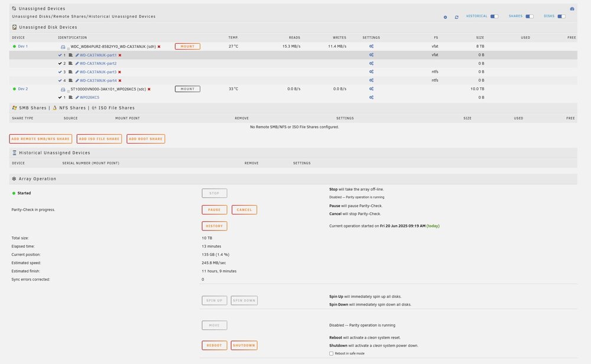This screenshot has height=364, width=591.
Task: Collapse partitions of ST10000VN000 disk
Action: click(x=68, y=91)
